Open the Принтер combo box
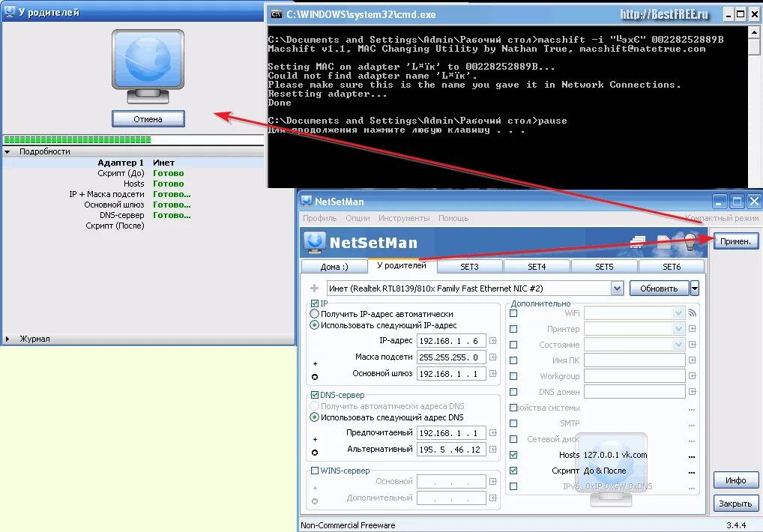The height and width of the screenshot is (532, 763). [x=679, y=329]
